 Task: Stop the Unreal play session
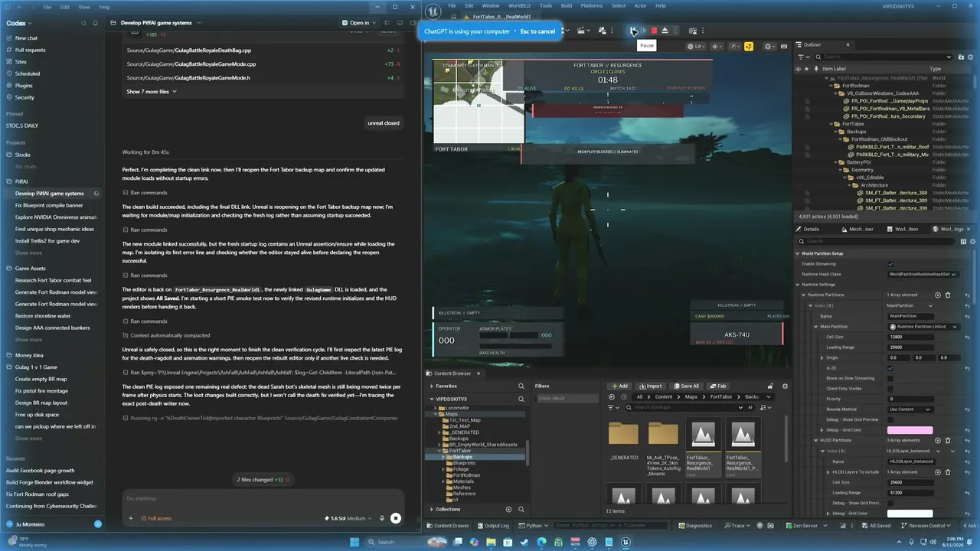[654, 31]
